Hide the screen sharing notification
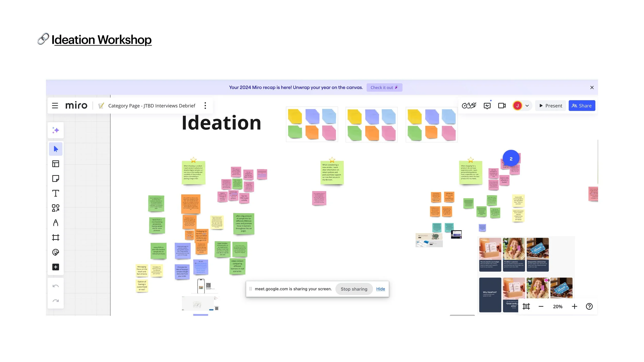This screenshot has height=362, width=644. coord(380,289)
